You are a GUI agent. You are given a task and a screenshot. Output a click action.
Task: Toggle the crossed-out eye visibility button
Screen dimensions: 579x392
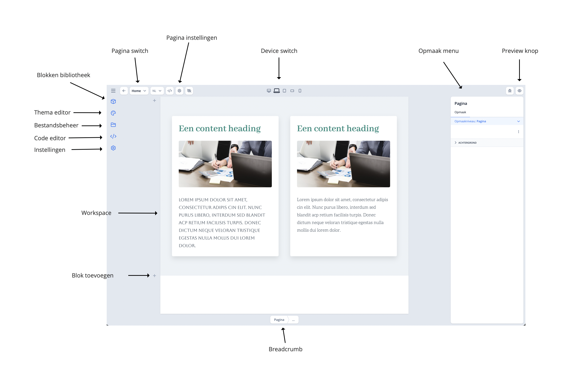click(189, 91)
